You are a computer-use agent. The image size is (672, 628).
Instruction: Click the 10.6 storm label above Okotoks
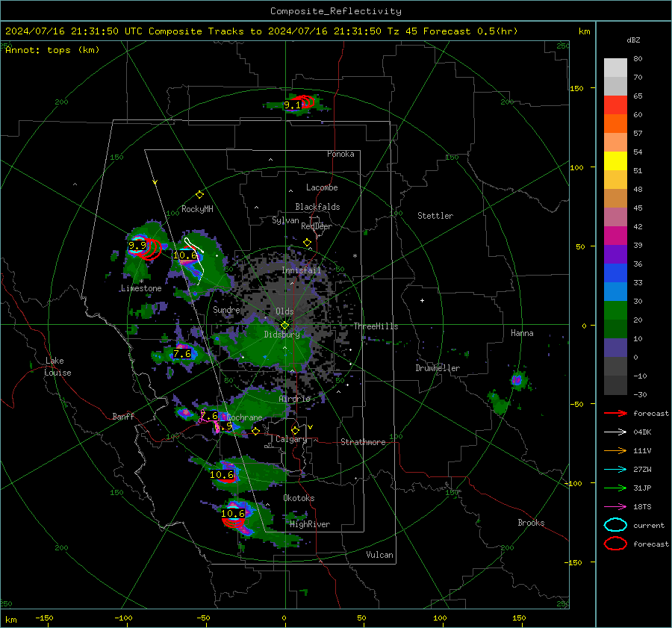[x=222, y=475]
